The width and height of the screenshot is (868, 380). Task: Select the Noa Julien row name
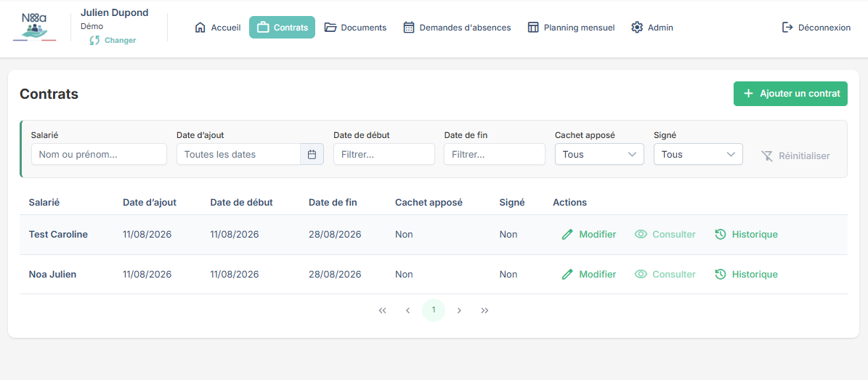point(52,274)
